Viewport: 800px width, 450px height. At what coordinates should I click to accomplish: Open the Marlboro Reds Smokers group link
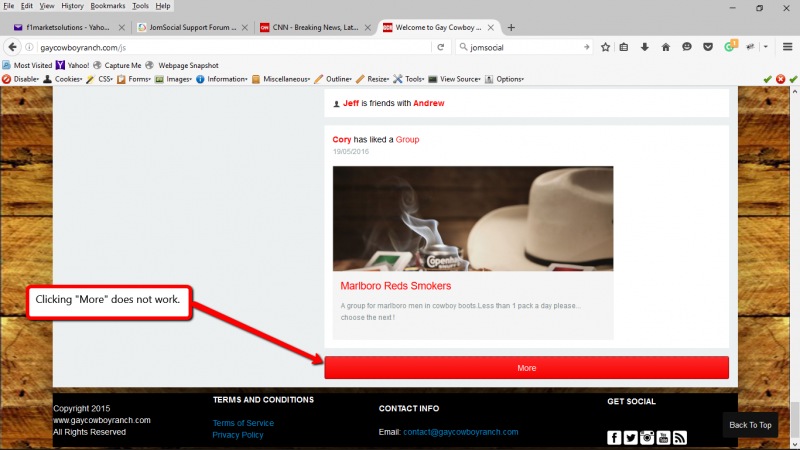[395, 286]
